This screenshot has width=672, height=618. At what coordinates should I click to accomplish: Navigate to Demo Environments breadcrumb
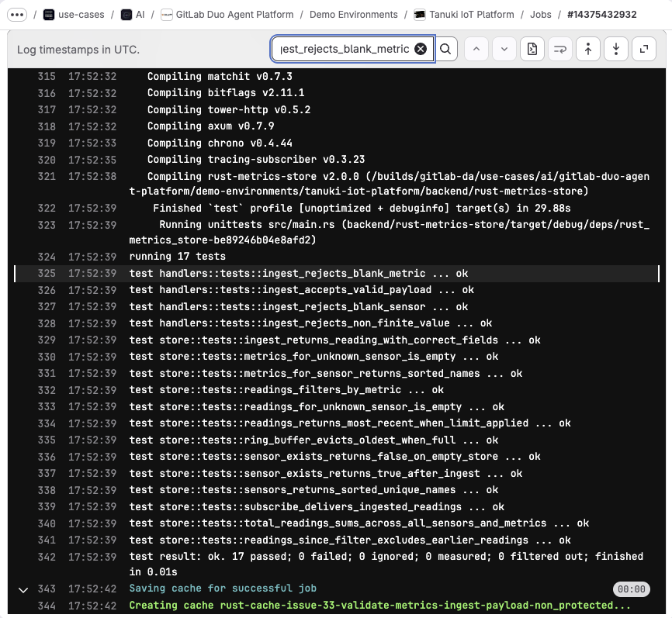click(354, 15)
